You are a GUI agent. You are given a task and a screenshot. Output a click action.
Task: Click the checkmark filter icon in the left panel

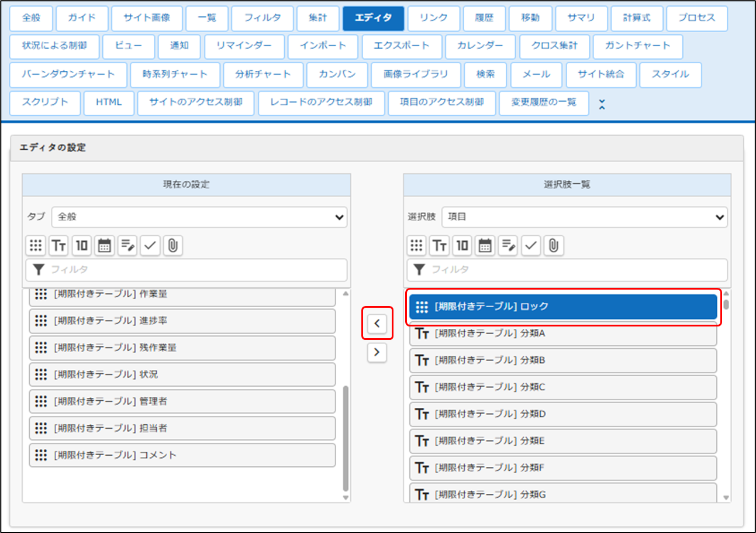point(150,246)
